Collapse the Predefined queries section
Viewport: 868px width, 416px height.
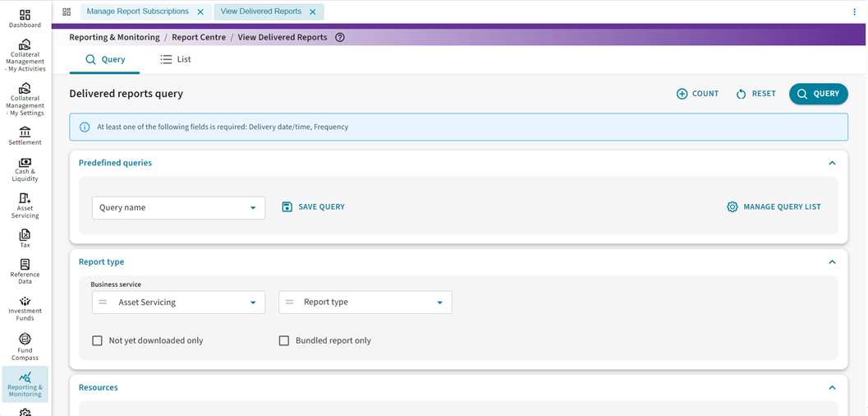click(x=832, y=164)
